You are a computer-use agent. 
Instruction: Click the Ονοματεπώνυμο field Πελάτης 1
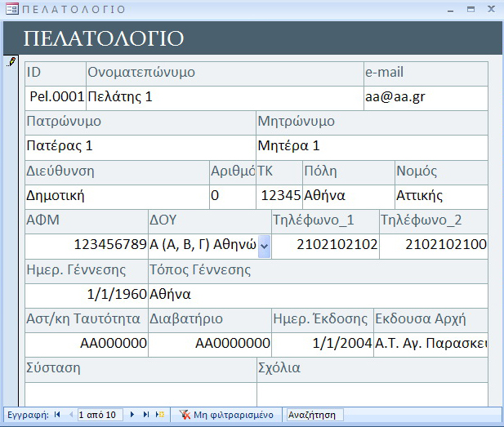[224, 97]
